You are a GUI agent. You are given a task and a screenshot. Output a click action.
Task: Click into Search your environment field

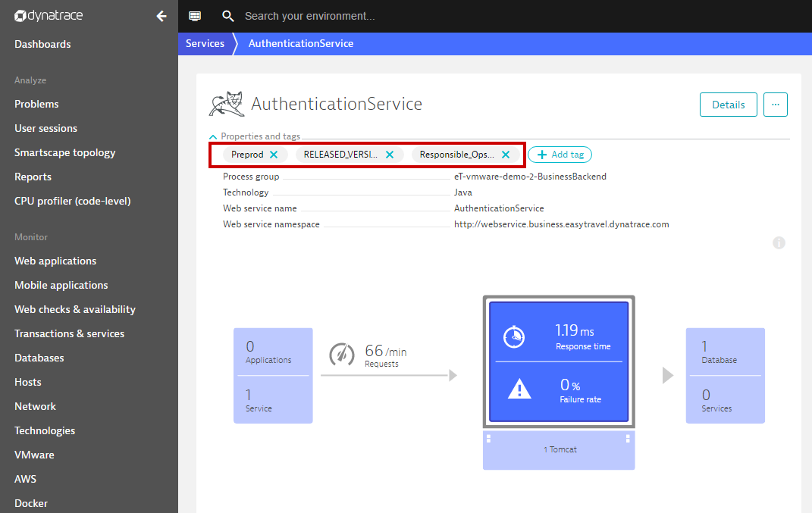tap(309, 16)
